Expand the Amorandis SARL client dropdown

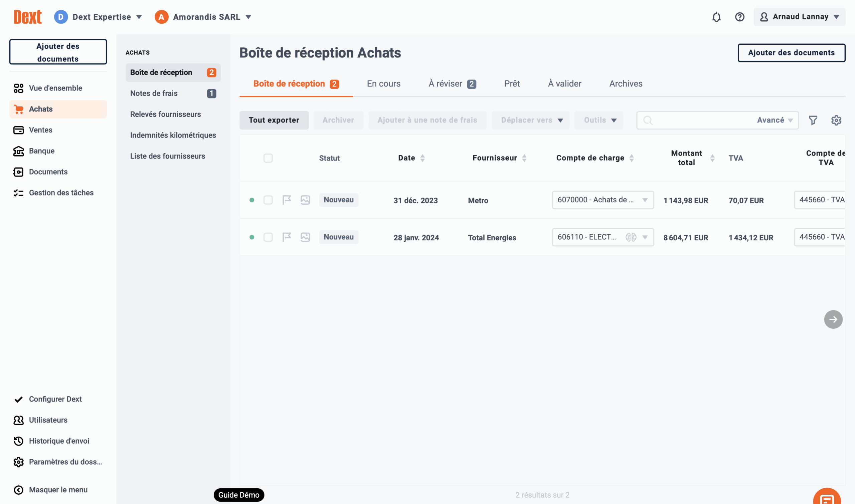coord(203,17)
